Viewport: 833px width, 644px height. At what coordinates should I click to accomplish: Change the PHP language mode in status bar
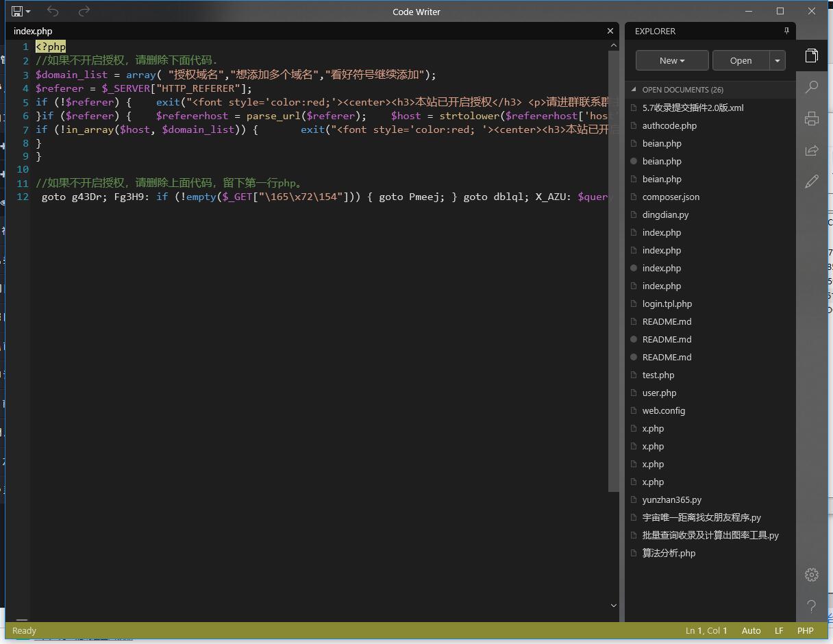805,631
